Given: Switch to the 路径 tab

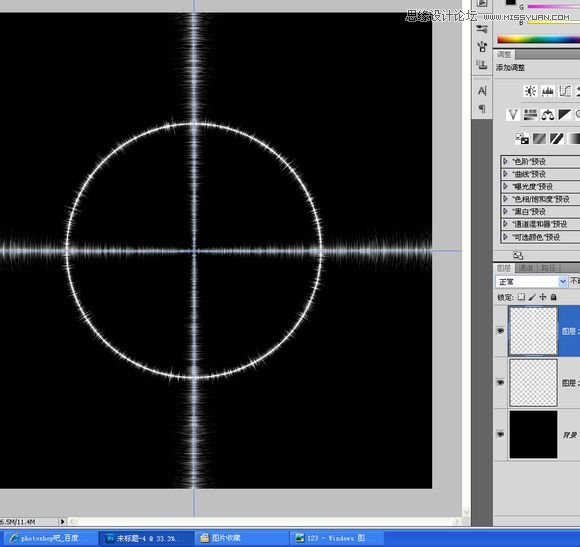Looking at the screenshot, I should pyautogui.click(x=548, y=268).
